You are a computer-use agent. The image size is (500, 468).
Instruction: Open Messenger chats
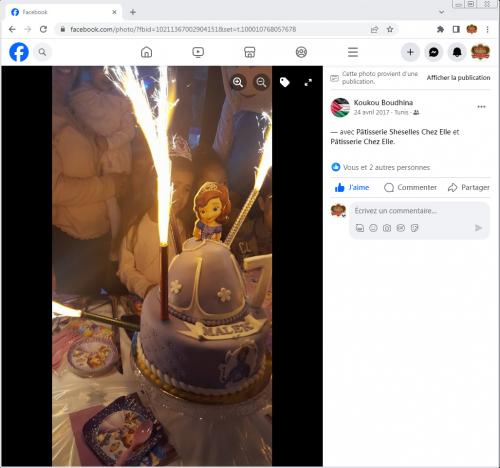click(x=434, y=52)
